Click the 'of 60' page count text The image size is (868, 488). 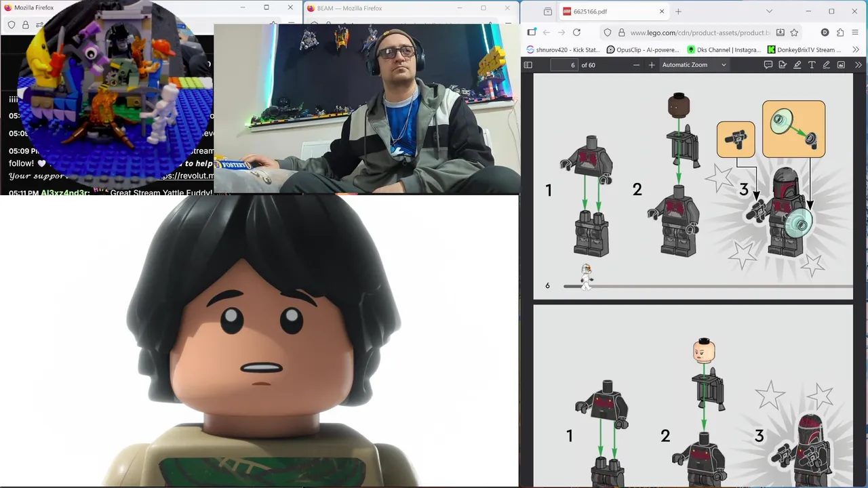coord(588,65)
